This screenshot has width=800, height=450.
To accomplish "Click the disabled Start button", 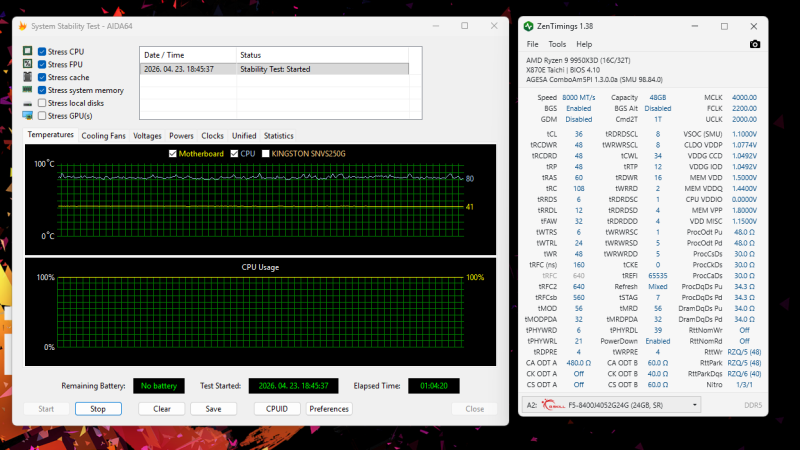I will click(x=46, y=409).
